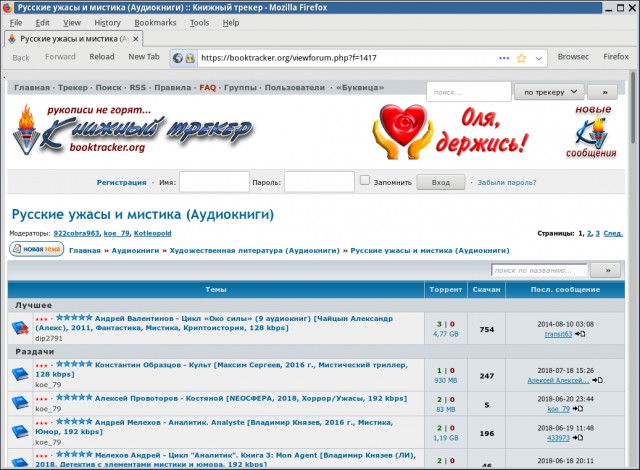The width and height of the screenshot is (640, 470).
Task: Go to next page via 'След.'
Action: pyautogui.click(x=613, y=233)
